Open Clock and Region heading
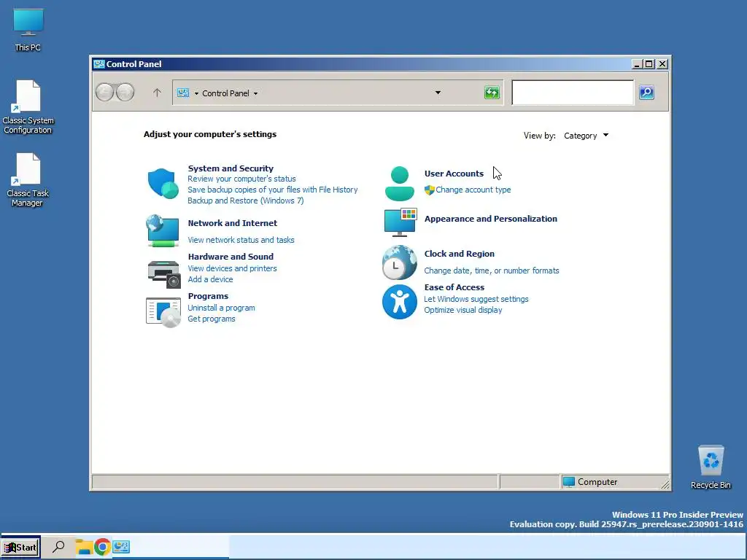Image resolution: width=747 pixels, height=560 pixels. tap(460, 254)
